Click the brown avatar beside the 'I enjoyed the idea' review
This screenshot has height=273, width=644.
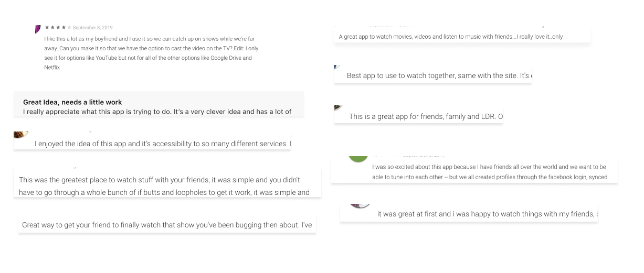21,135
